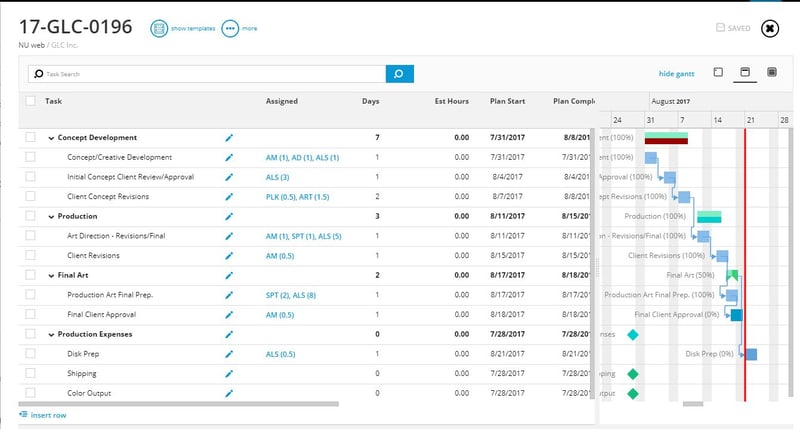Click the Shipping green diamond milestone

coord(633,374)
